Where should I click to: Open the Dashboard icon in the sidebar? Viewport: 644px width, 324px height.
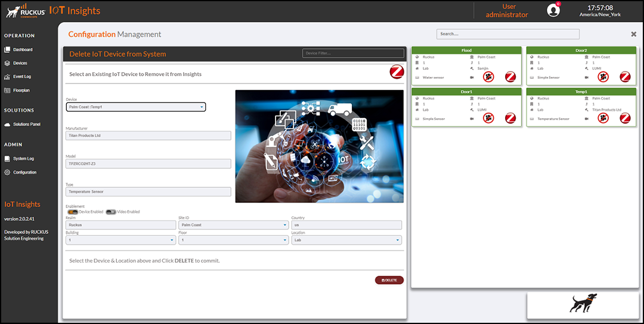point(7,50)
